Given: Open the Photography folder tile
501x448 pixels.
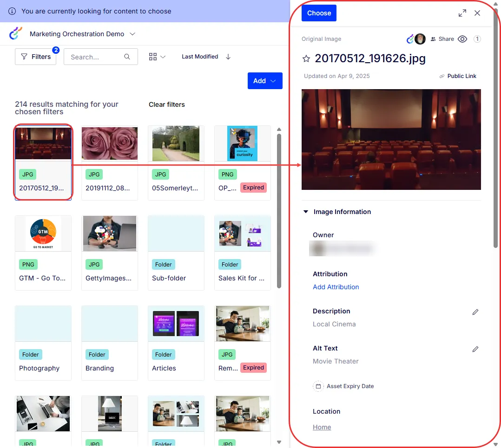Looking at the screenshot, I should click(43, 343).
